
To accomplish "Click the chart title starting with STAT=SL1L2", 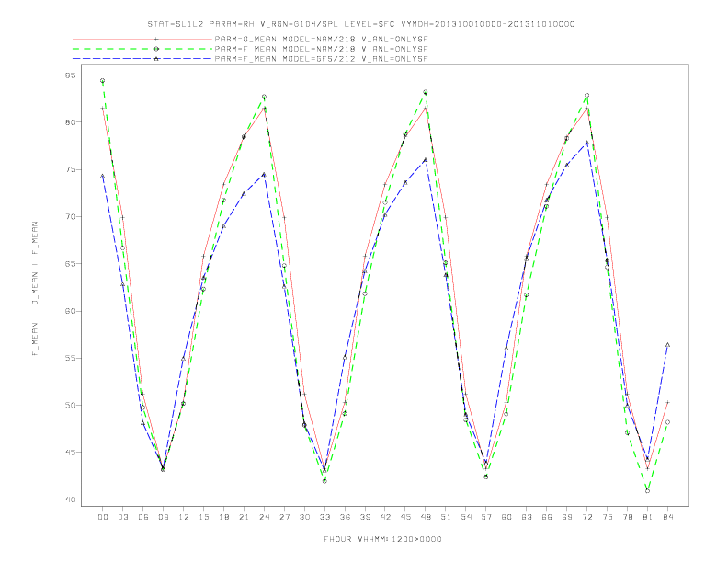I will click(361, 24).
